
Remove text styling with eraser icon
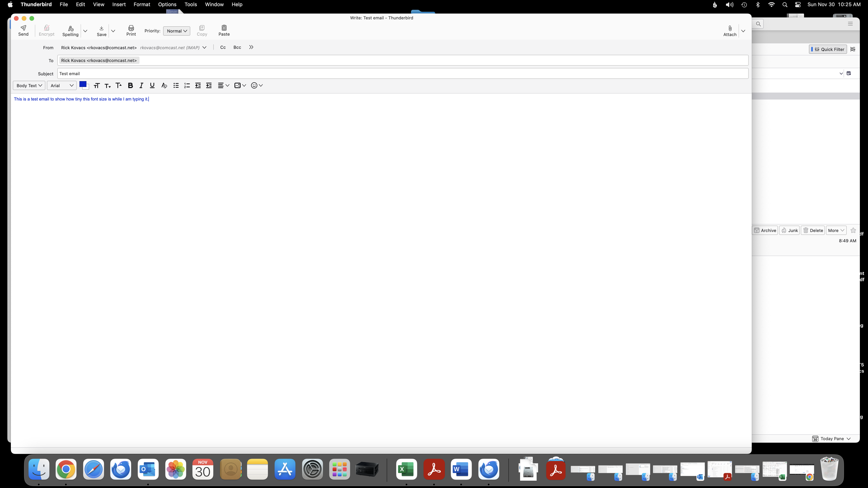(164, 86)
